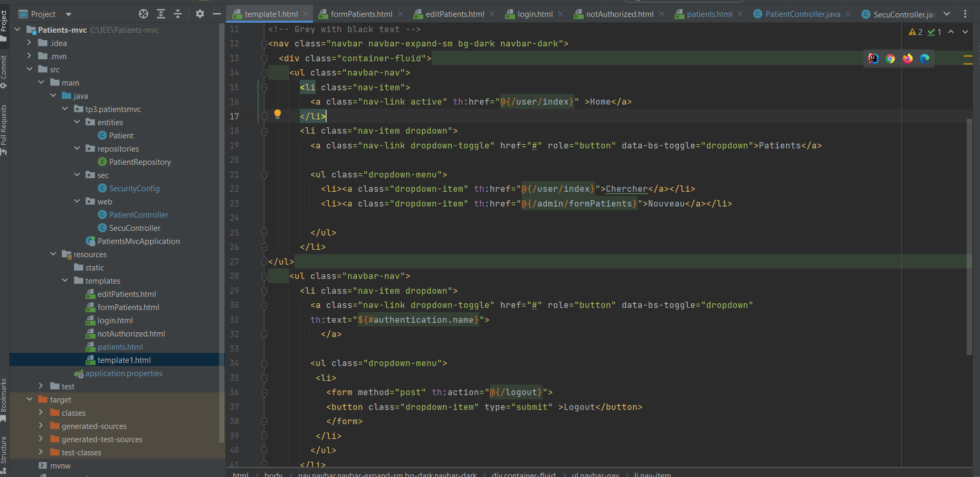Close the editPatients.html tab
Image resolution: width=980 pixels, height=477 pixels.
click(492, 14)
